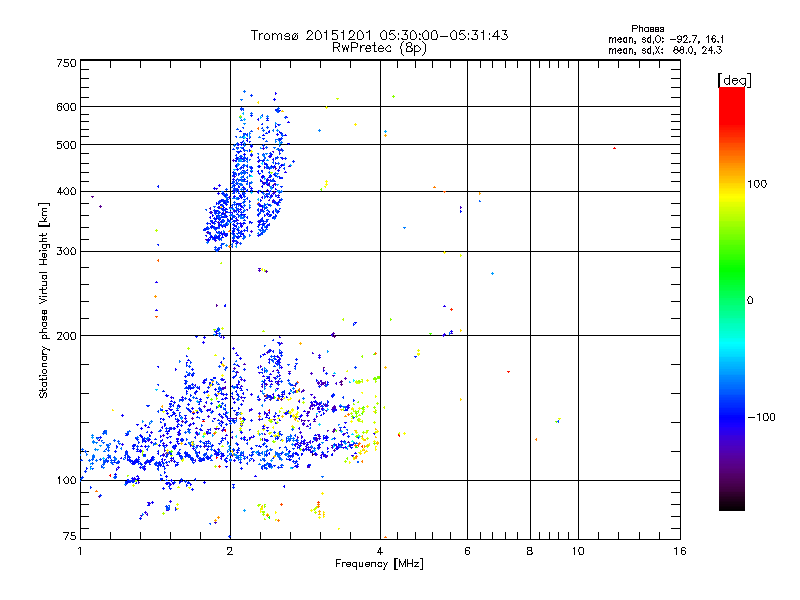
Task: Click the '100' colorbar tick label
Action: (x=757, y=184)
